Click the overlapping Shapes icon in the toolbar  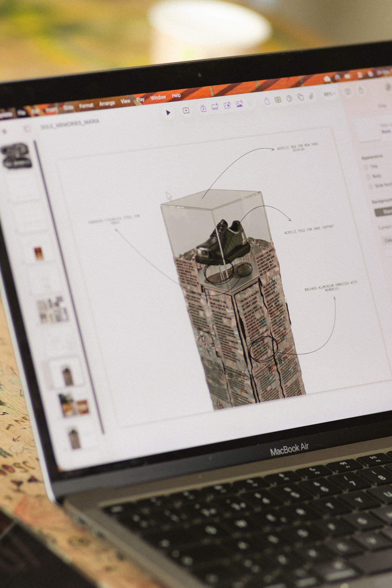click(301, 97)
